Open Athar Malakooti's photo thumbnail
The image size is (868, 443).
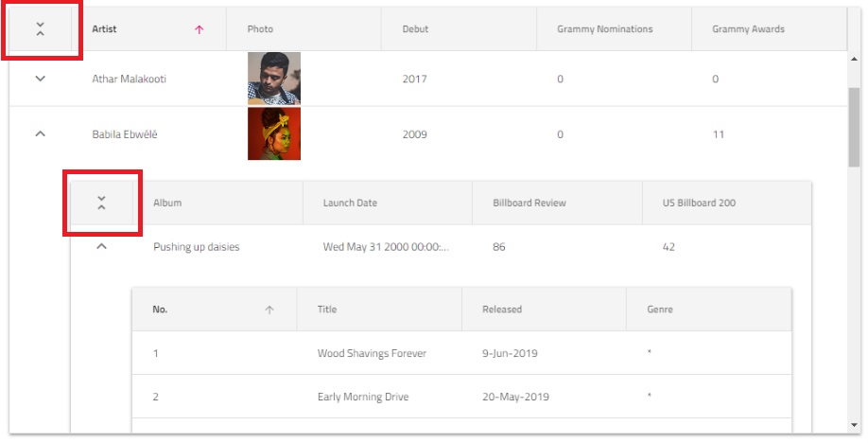pos(274,79)
